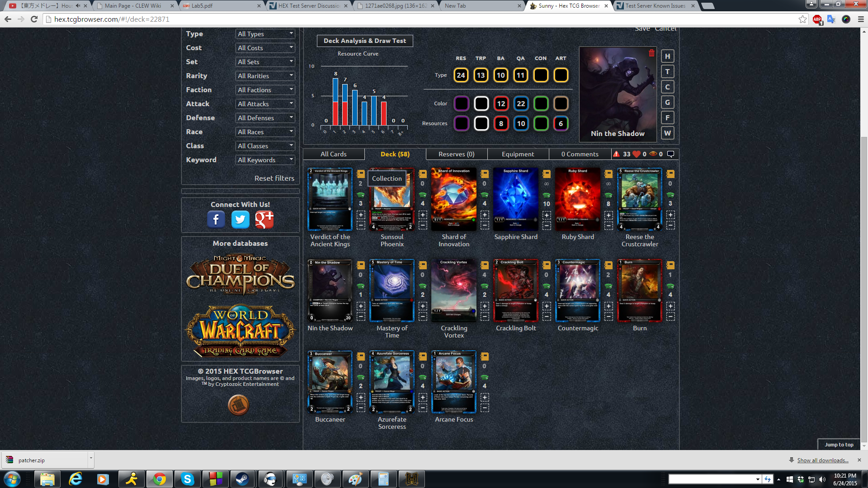Toggle the G filter button beside champion
This screenshot has width=868, height=488.
667,103
